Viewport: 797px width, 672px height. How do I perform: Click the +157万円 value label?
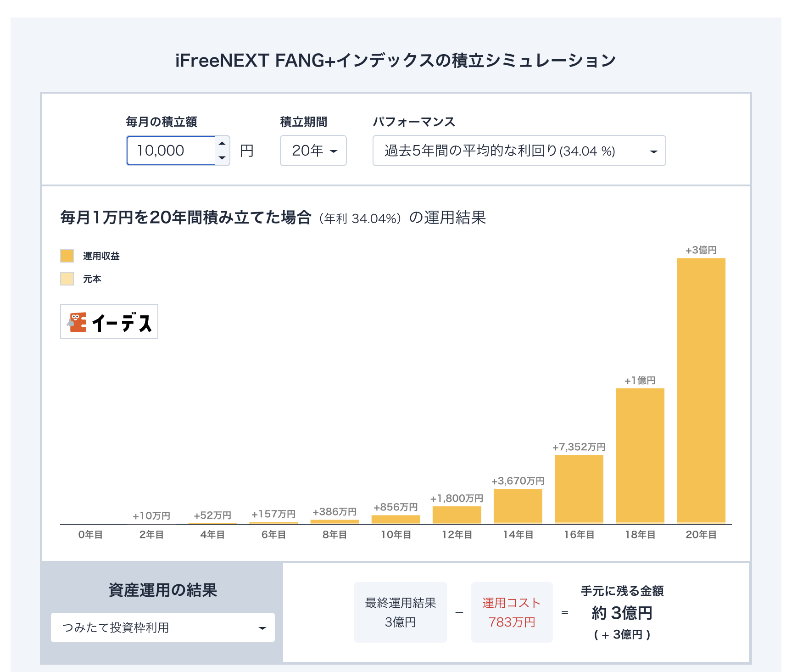coord(273,514)
